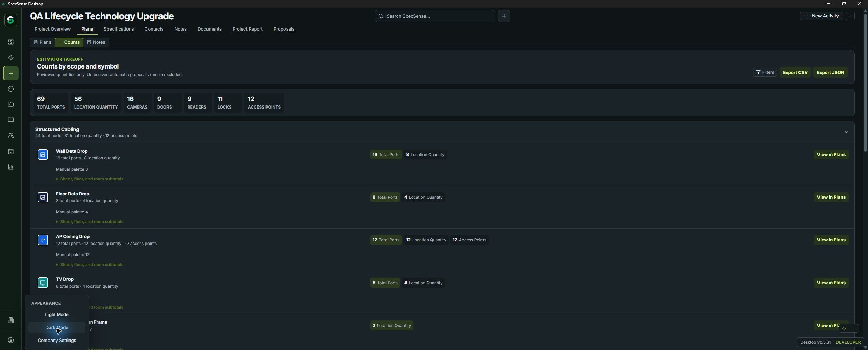Open the open book library icon

pos(11,120)
